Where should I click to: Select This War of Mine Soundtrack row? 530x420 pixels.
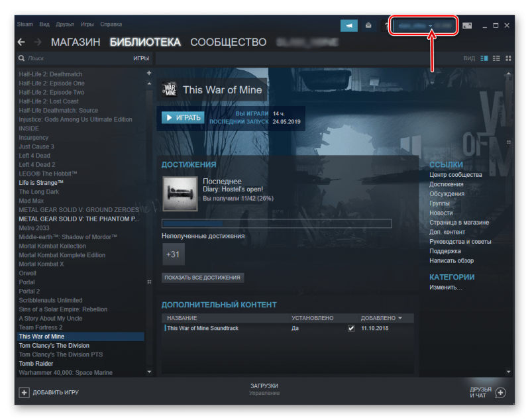click(288, 328)
